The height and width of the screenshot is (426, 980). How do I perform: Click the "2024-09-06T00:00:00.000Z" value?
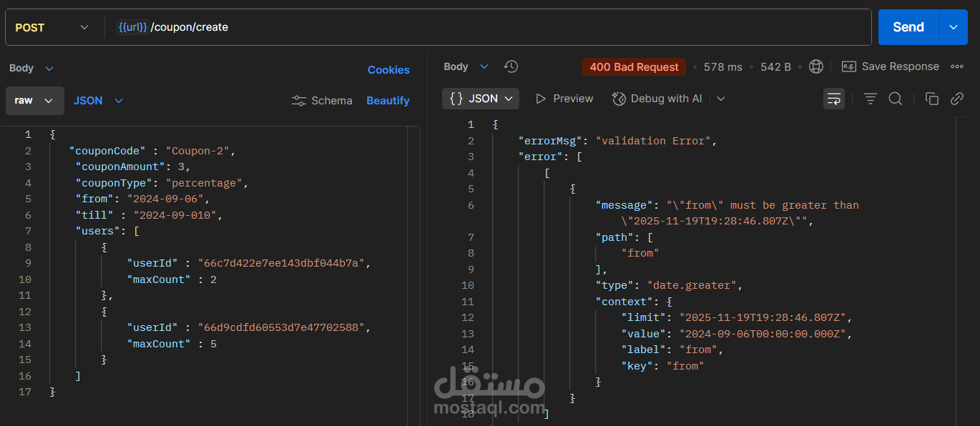tap(763, 334)
